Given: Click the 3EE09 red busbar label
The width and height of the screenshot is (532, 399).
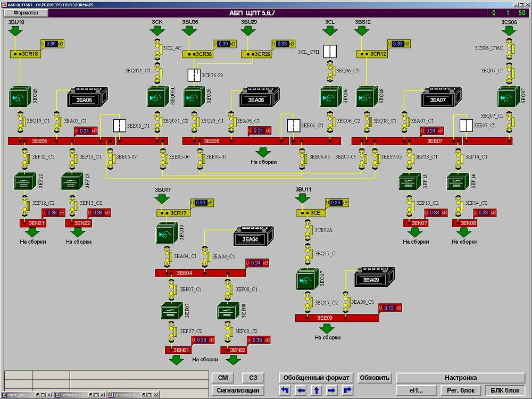Looking at the screenshot, I should coord(325,318).
